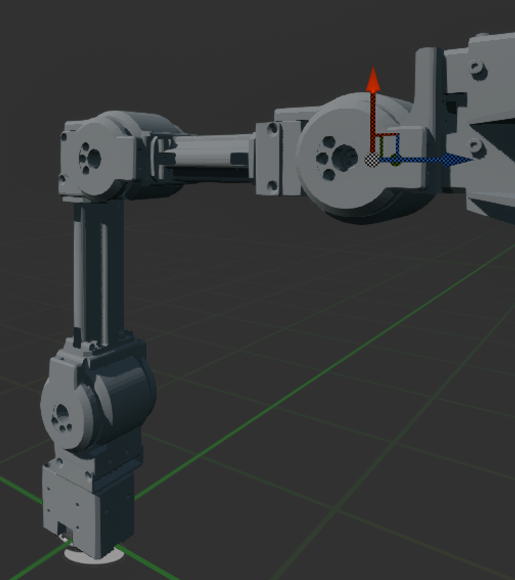Grab the blue right-pointing arrow tip of gizmo
The height and width of the screenshot is (580, 515).
pos(459,160)
